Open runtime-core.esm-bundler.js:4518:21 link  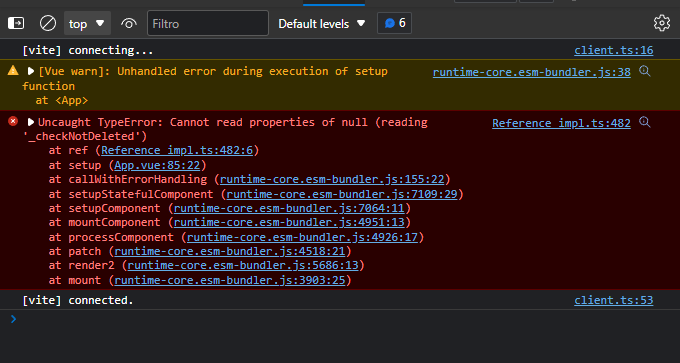(230, 252)
